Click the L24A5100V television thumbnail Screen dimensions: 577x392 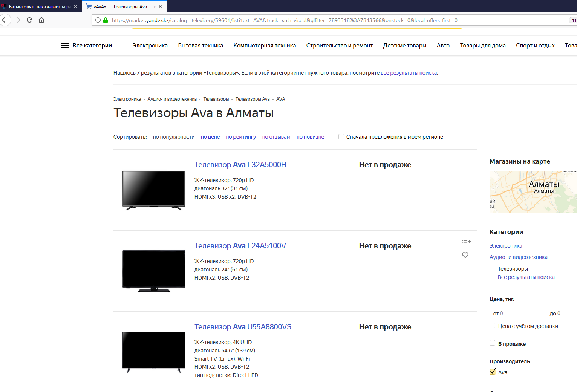(x=154, y=271)
